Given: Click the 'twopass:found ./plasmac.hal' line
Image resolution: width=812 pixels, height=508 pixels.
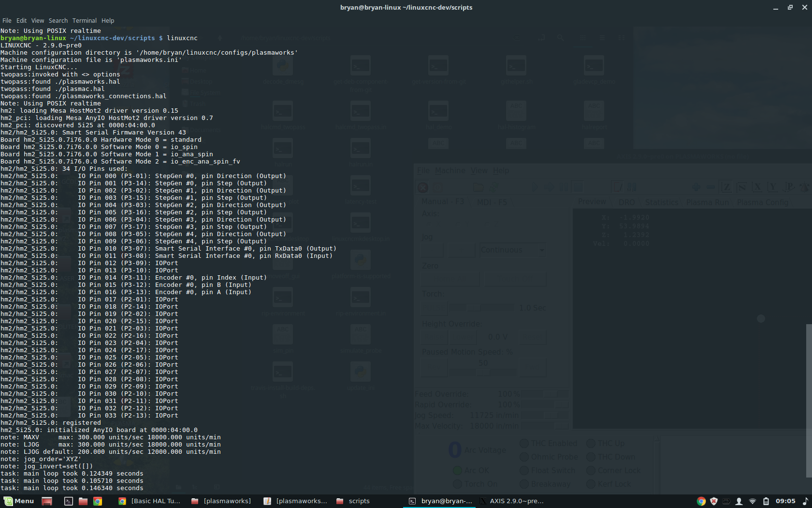Looking at the screenshot, I should point(53,89).
